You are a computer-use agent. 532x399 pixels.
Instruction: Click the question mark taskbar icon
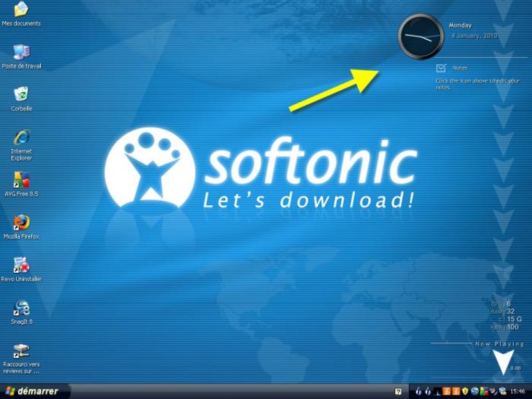pyautogui.click(x=398, y=392)
